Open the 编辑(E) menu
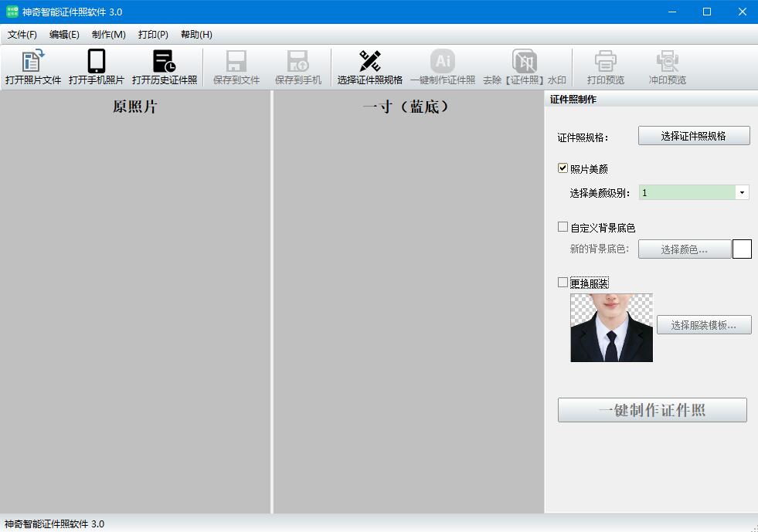The image size is (758, 532). [x=64, y=34]
